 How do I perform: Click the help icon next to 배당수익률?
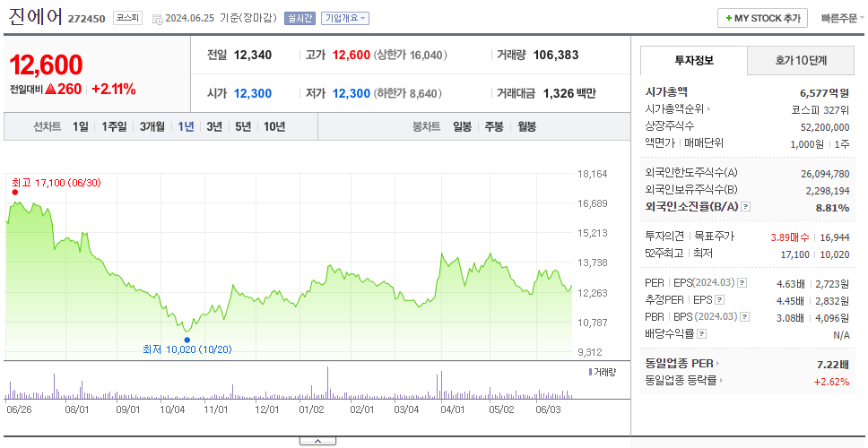(701, 334)
